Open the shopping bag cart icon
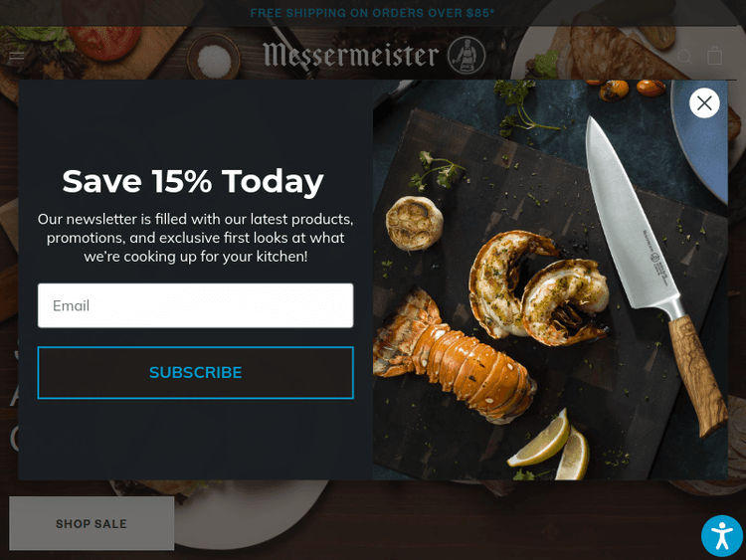 point(714,56)
